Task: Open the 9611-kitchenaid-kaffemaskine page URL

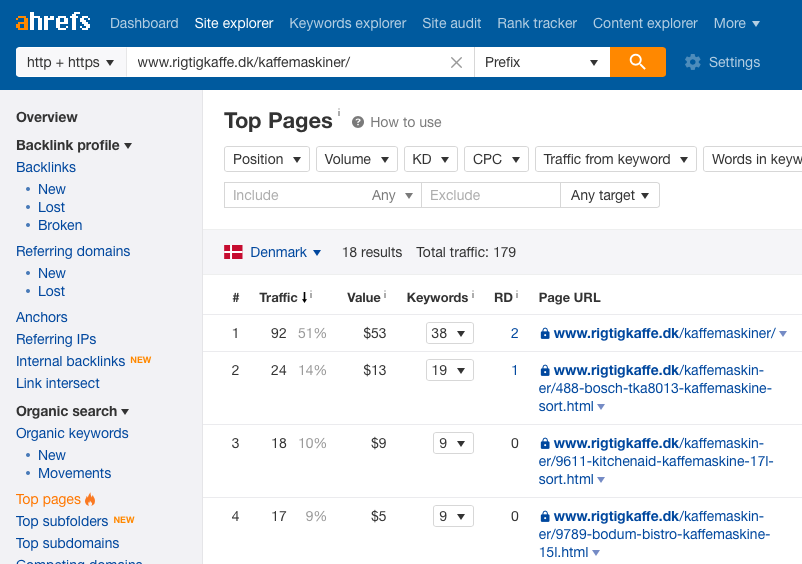Action: coord(656,461)
